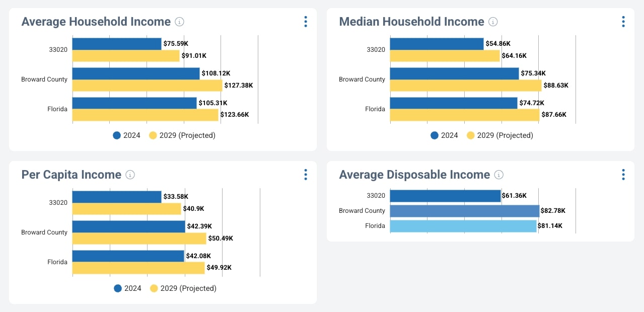This screenshot has width=644, height=312.
Task: Select the 33020 $54.86K median income bar
Action: click(x=437, y=44)
